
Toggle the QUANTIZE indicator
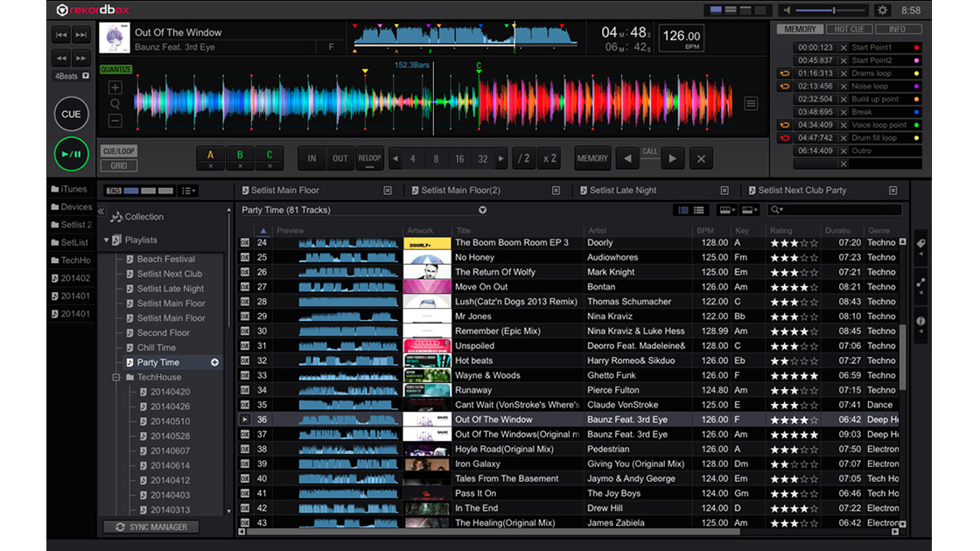pos(116,69)
